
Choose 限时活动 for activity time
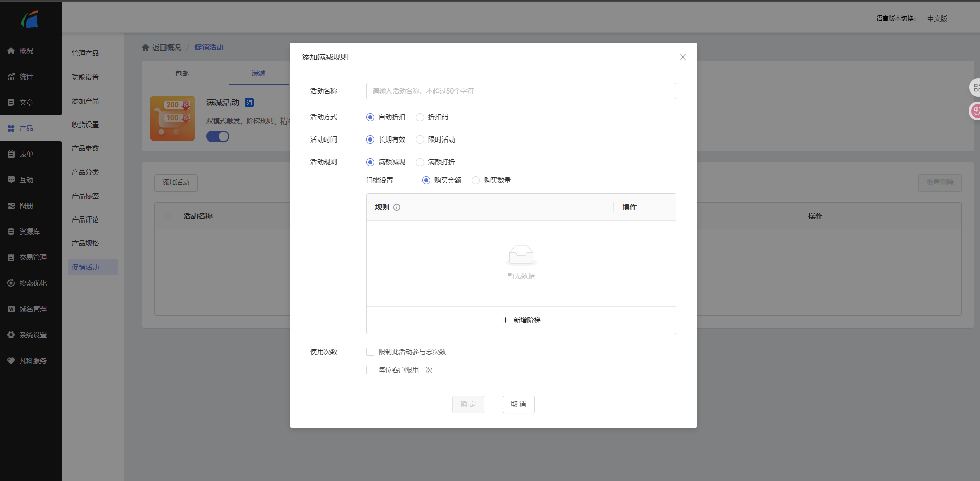pos(420,139)
